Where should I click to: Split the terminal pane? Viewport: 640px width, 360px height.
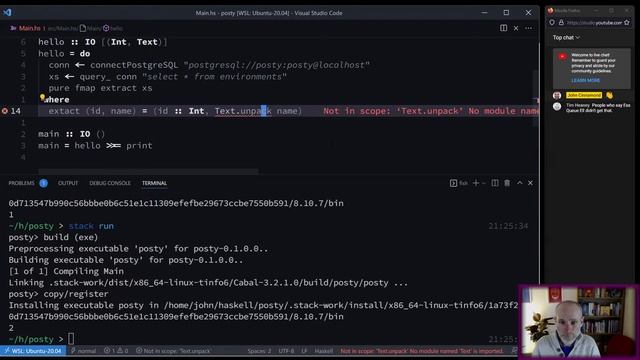(495, 183)
